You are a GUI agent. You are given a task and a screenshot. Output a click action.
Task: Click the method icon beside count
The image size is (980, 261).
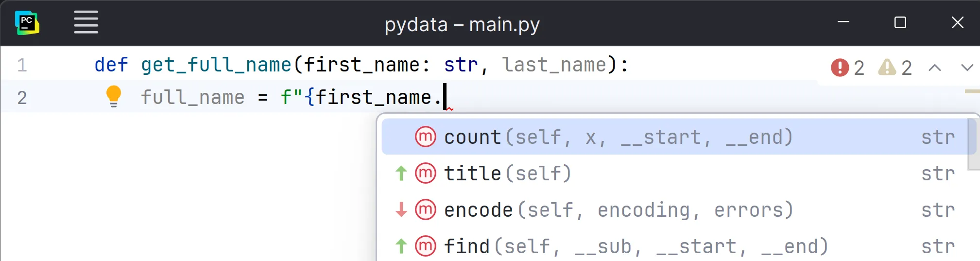tap(425, 137)
